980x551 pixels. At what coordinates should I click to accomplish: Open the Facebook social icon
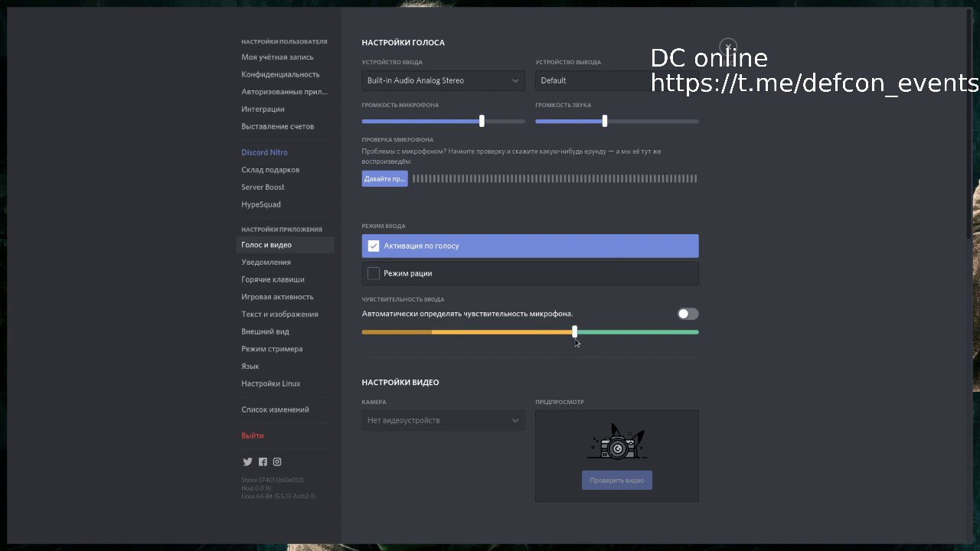[x=263, y=461]
